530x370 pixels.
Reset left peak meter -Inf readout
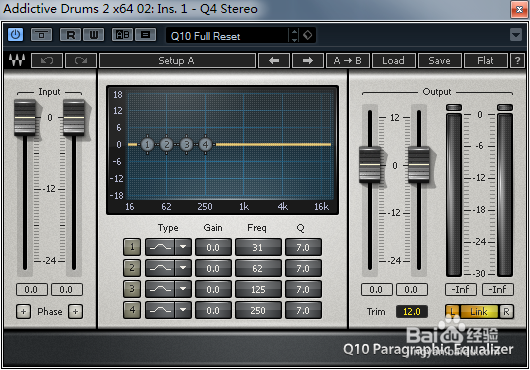coord(461,290)
